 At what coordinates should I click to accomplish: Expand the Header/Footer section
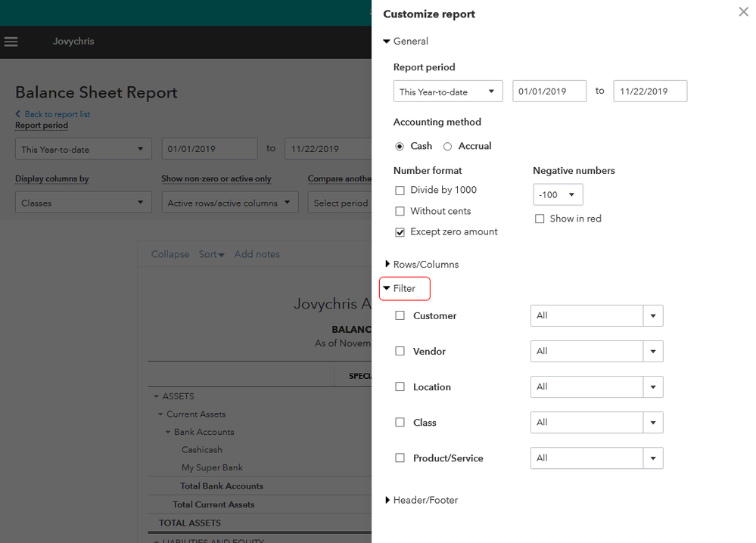421,500
